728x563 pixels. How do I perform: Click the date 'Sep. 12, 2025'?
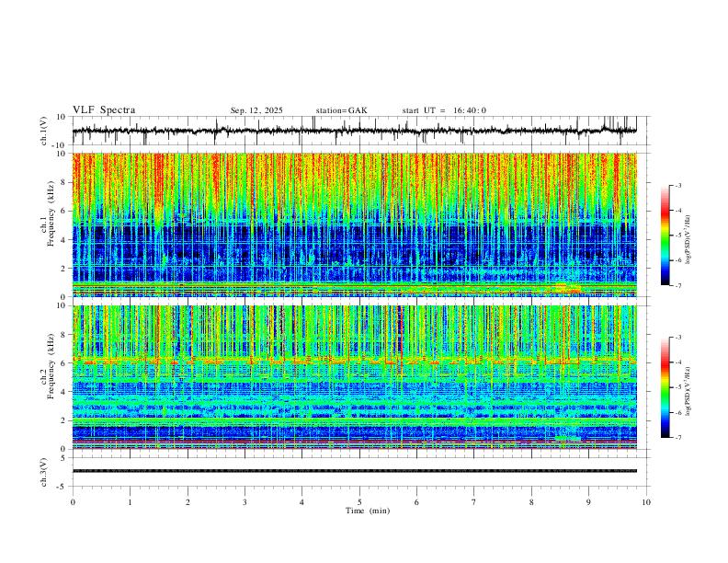[x=256, y=110]
